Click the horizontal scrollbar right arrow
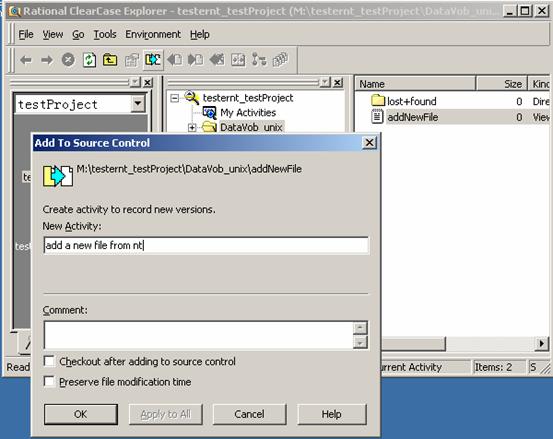Image resolution: width=553 pixels, height=439 pixels. 542,343
